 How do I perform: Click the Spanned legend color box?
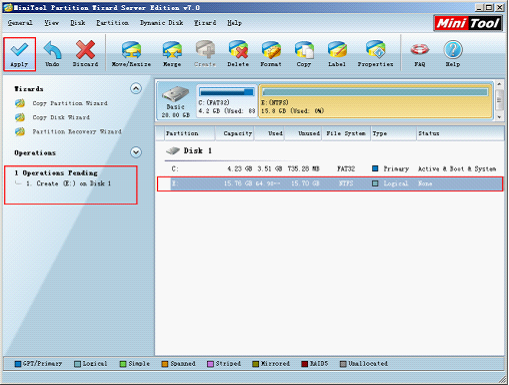pyautogui.click(x=165, y=364)
